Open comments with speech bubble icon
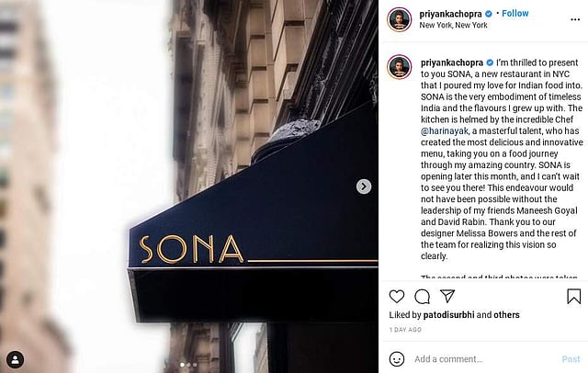This screenshot has width=588, height=373. tap(423, 297)
